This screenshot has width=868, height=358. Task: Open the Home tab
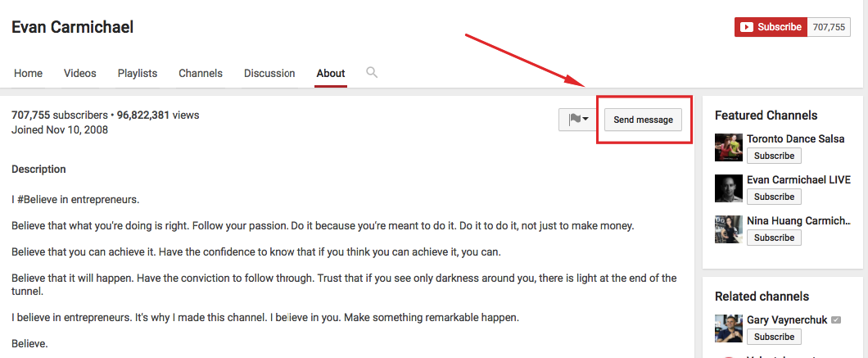pos(28,73)
